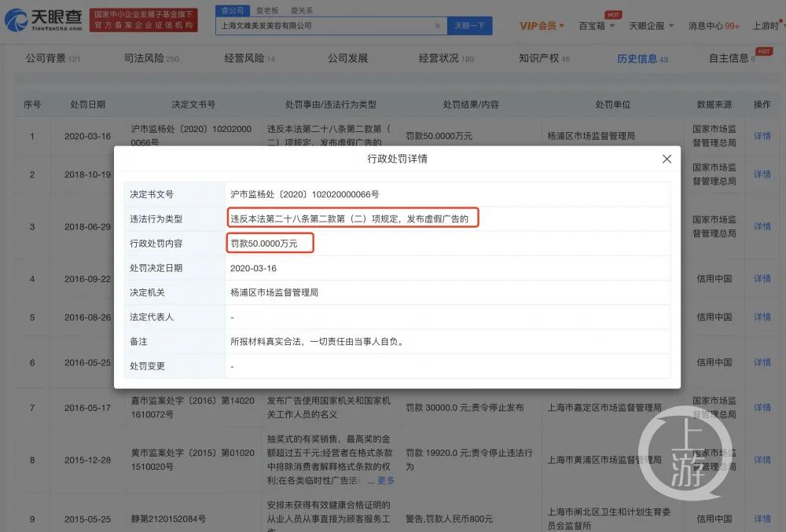Click 杨浦区市场监督管理局 in the dialog
786x532 pixels.
click(x=274, y=292)
